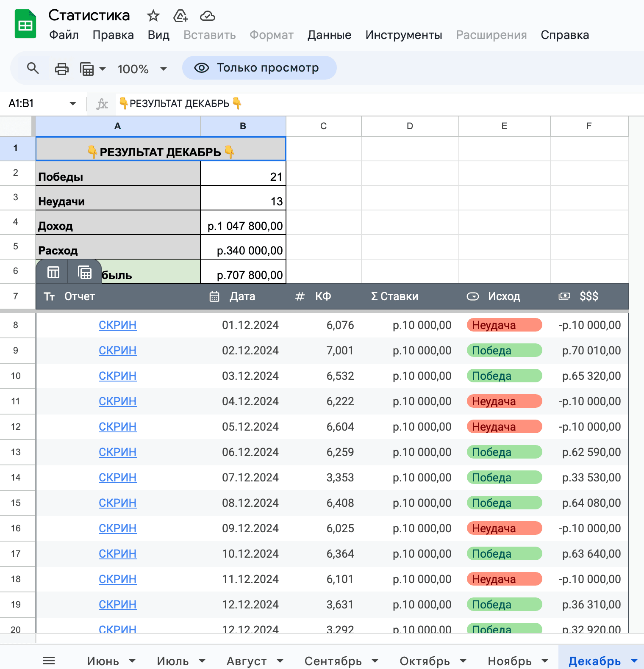This screenshot has height=669, width=644.
Task: Check the cloud save status icon
Action: tap(208, 16)
